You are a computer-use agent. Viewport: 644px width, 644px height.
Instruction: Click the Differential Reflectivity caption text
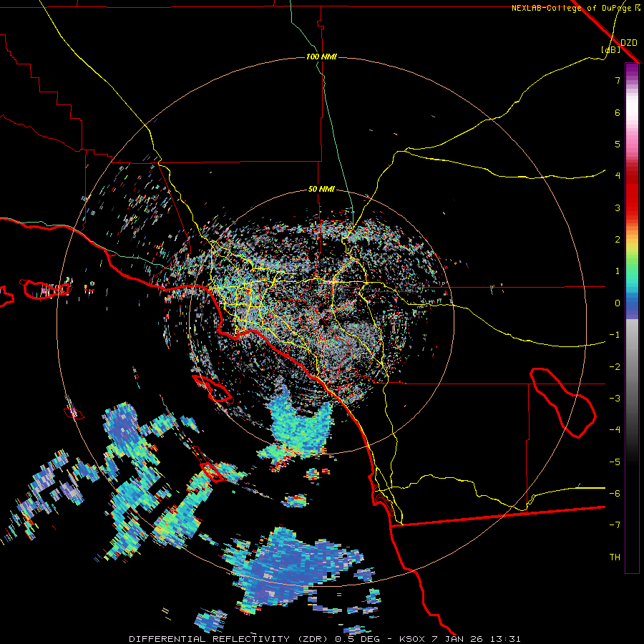point(324,639)
